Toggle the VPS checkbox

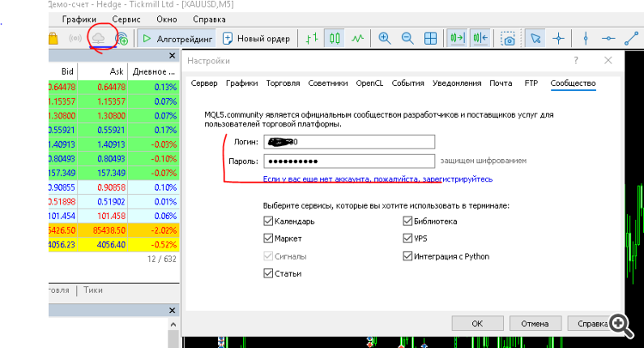407,238
